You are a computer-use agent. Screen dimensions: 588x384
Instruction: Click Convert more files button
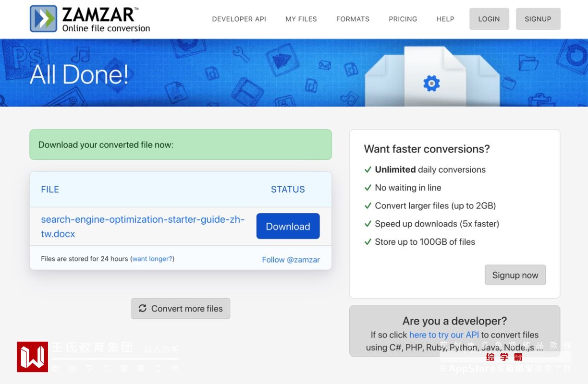(181, 309)
